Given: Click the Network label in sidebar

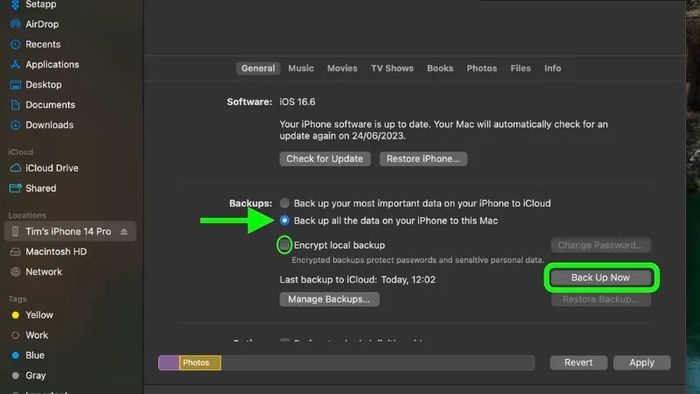Looking at the screenshot, I should pos(44,272).
